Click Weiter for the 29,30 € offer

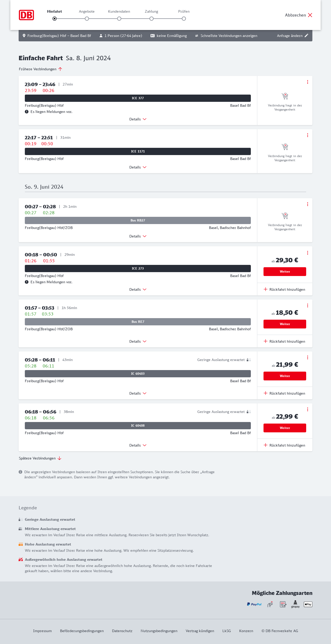(x=285, y=272)
